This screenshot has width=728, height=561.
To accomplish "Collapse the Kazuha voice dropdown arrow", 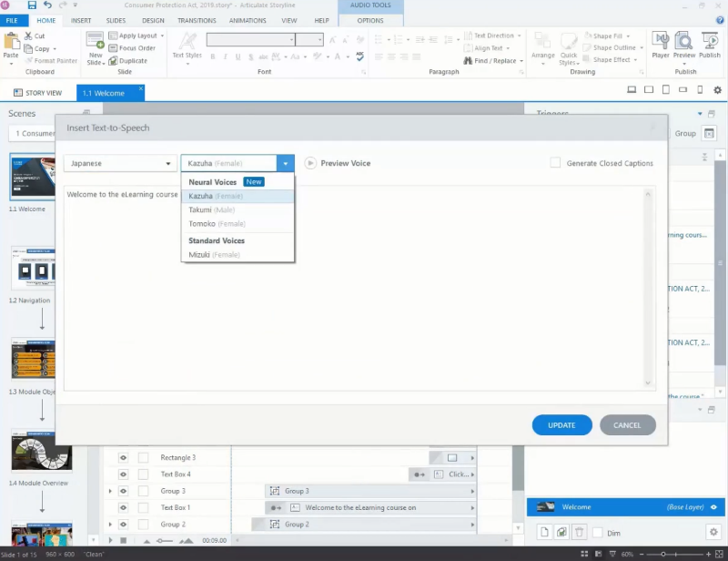I will 286,163.
